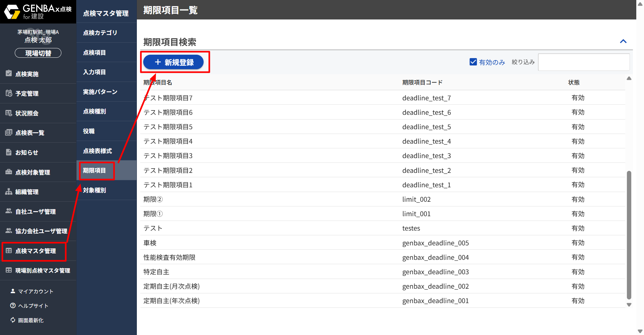Viewport: 644px width, 335px height.
Task: Open the 車検 row in the list
Action: pos(150,243)
